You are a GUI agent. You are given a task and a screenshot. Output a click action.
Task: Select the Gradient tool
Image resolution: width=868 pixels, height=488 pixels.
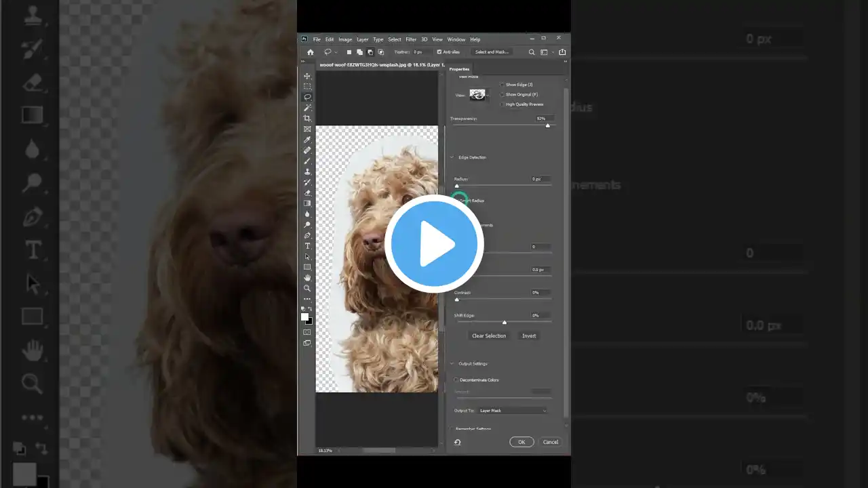[x=307, y=203]
